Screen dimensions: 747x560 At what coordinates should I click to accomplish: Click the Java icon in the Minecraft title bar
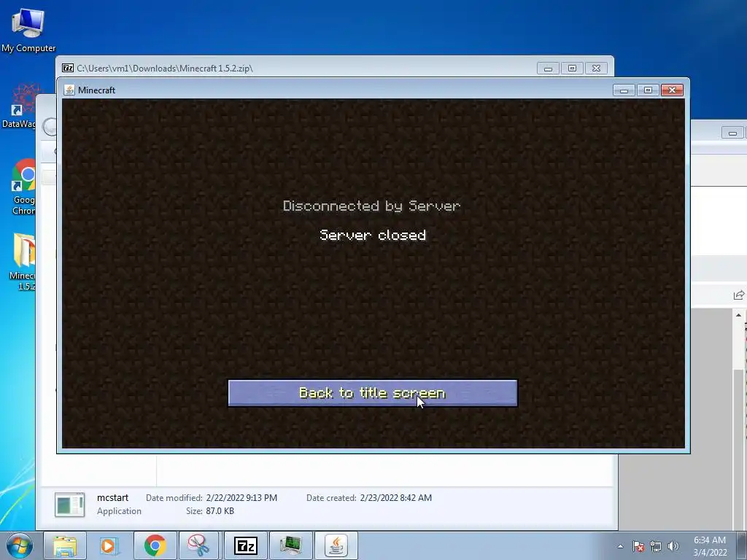pos(69,90)
